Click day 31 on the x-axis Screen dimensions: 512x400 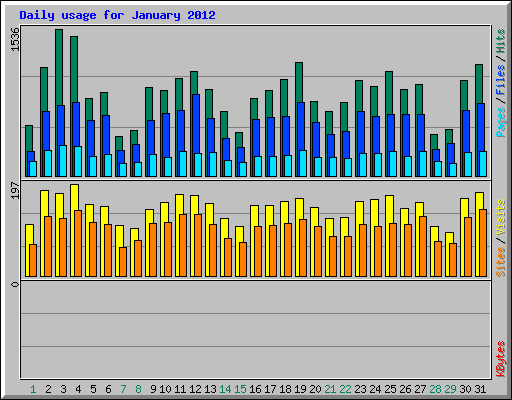pyautogui.click(x=480, y=389)
